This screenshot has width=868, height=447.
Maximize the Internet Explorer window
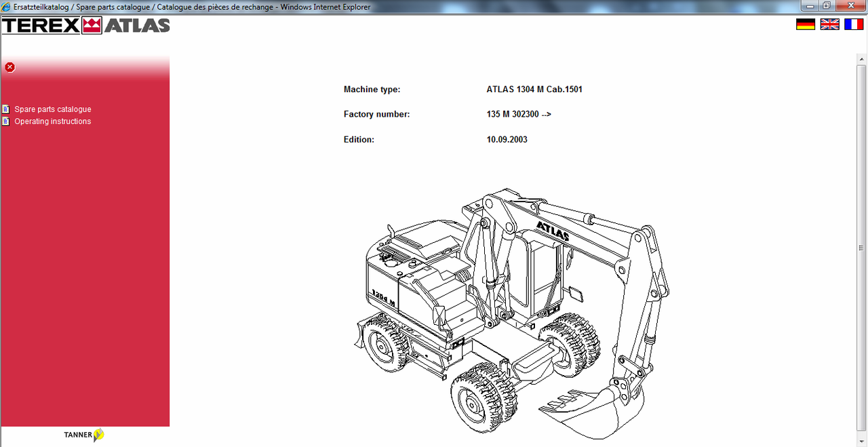827,5
